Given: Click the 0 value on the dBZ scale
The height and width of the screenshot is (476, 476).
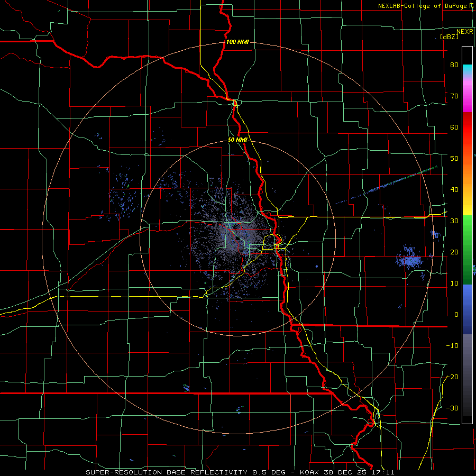Looking at the screenshot, I should click(456, 315).
